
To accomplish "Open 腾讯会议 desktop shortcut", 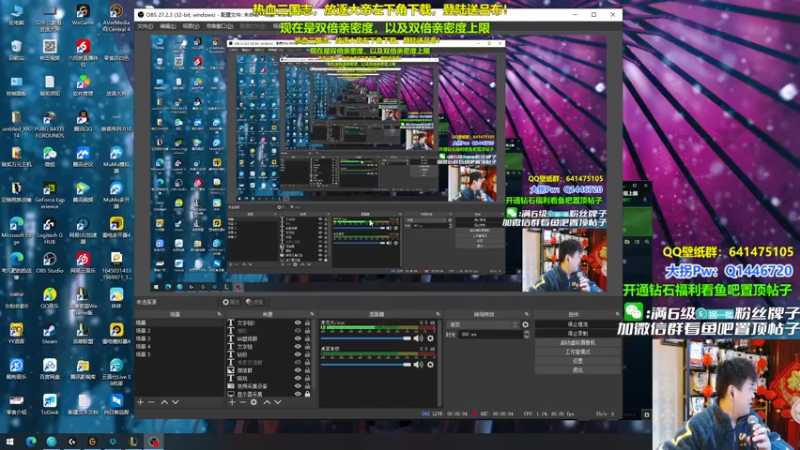I will [83, 157].
